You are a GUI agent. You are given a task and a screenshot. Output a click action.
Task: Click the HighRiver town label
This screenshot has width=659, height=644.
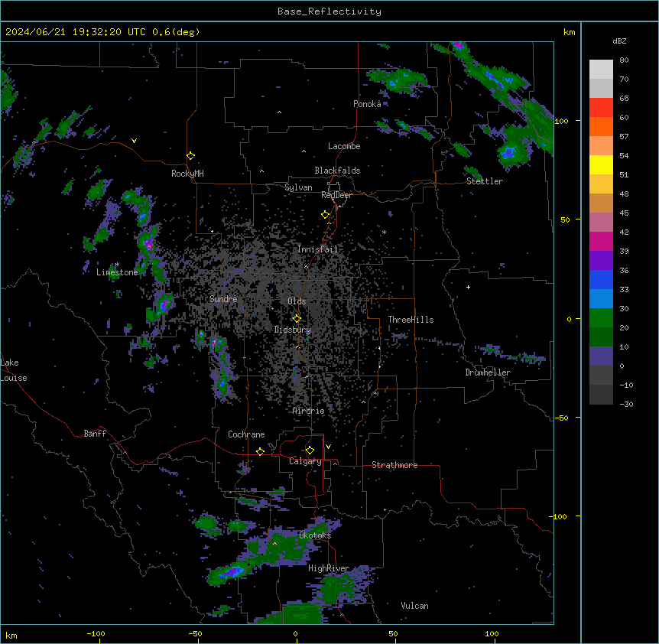click(329, 568)
